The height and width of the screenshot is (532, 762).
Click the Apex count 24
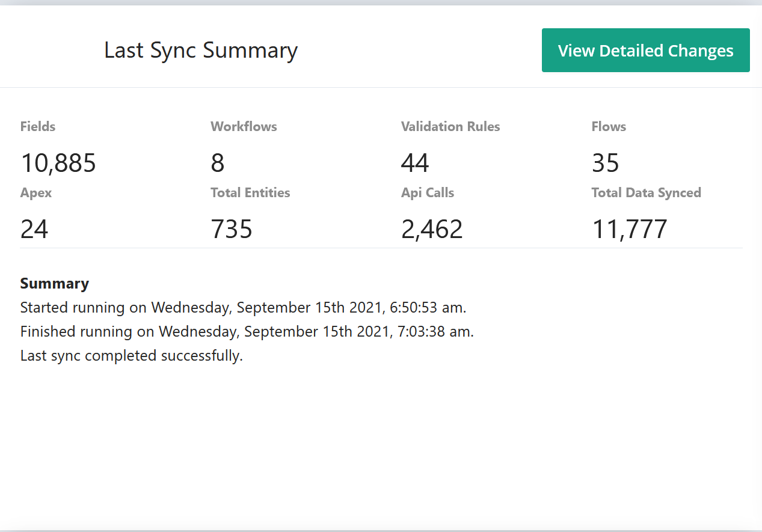pos(34,229)
